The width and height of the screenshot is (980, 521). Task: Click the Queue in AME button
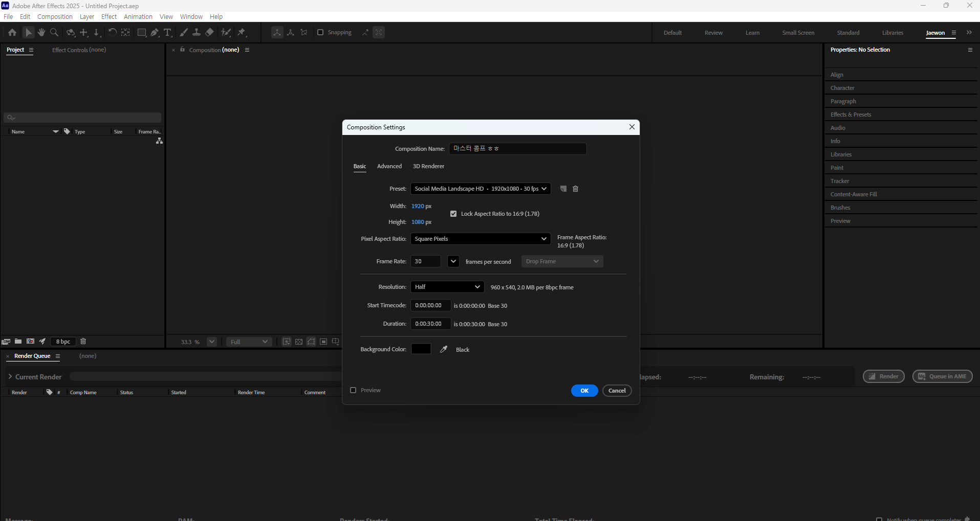click(943, 376)
